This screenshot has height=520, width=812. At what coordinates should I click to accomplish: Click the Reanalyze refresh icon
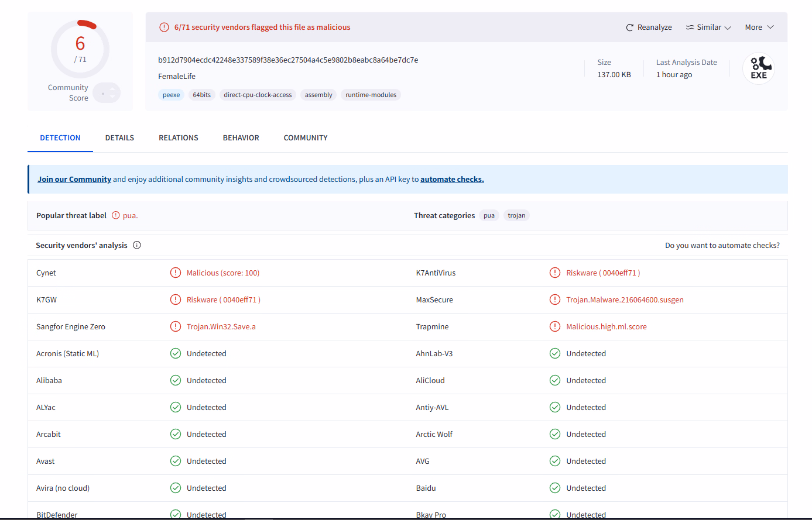coord(630,27)
